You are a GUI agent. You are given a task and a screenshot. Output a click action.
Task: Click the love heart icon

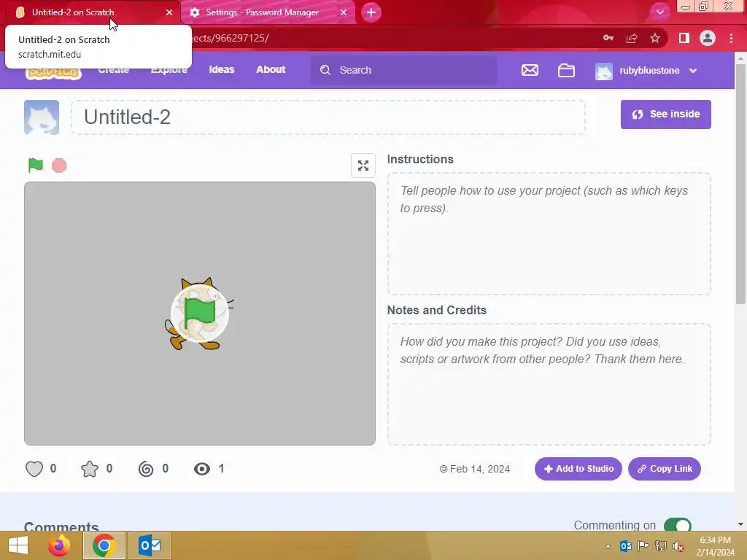coord(34,469)
